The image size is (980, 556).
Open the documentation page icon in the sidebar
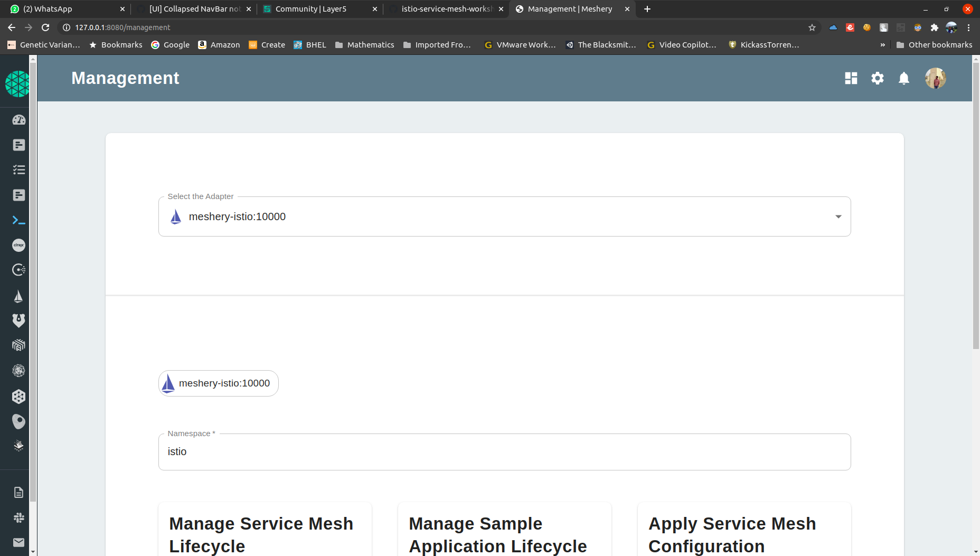click(18, 493)
